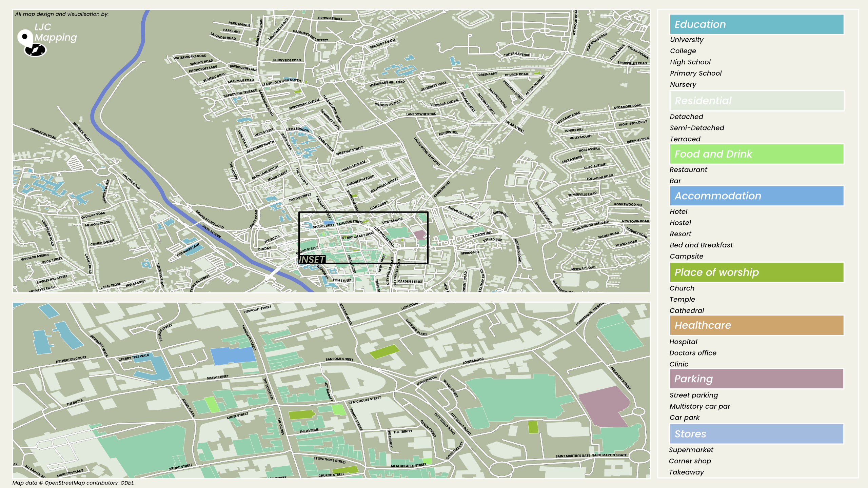Image resolution: width=868 pixels, height=488 pixels.
Task: Select the Hotel legend item
Action: pyautogui.click(x=678, y=211)
